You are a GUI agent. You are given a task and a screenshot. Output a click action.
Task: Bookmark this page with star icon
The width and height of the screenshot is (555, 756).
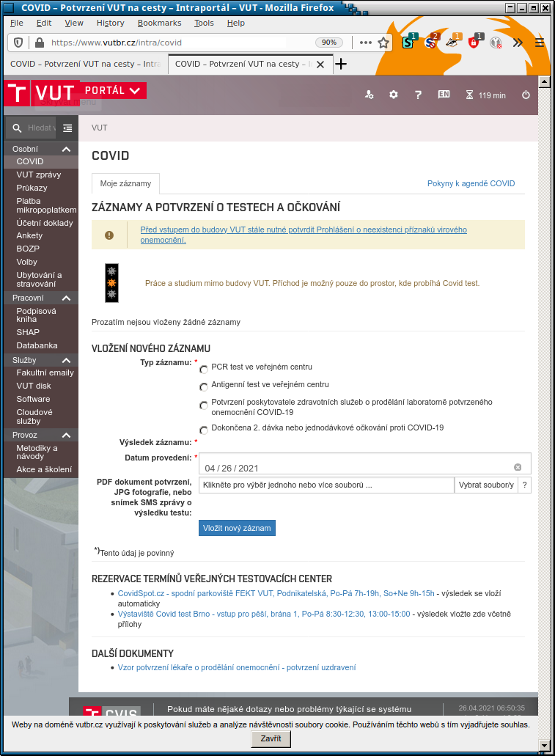pyautogui.click(x=383, y=43)
